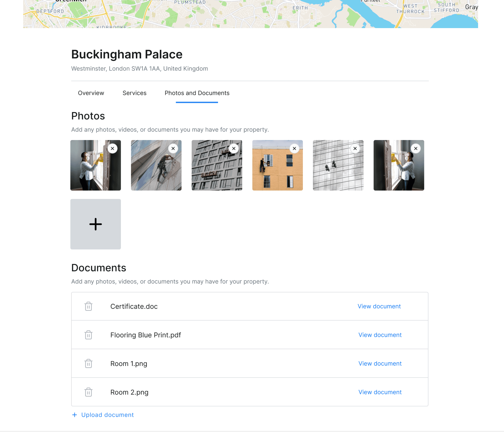Open View document for Room 1.png
The image size is (504, 432).
pos(380,364)
